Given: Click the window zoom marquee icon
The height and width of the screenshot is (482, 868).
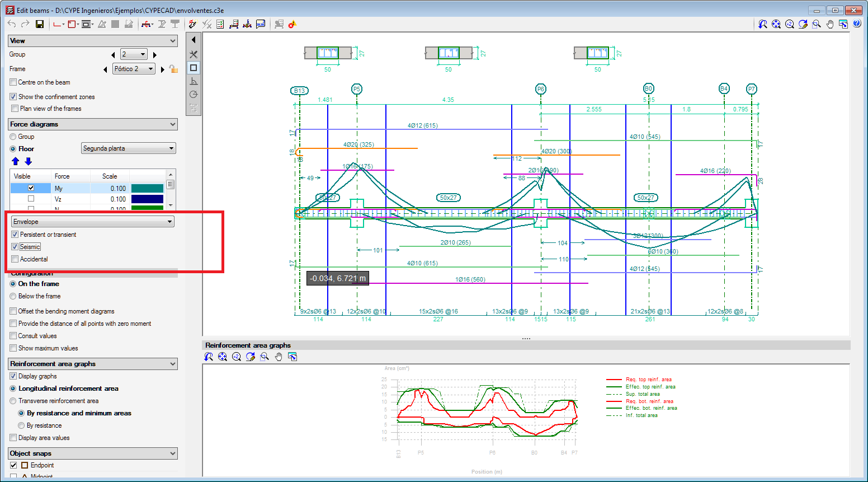Looking at the screenshot, I should [816, 24].
